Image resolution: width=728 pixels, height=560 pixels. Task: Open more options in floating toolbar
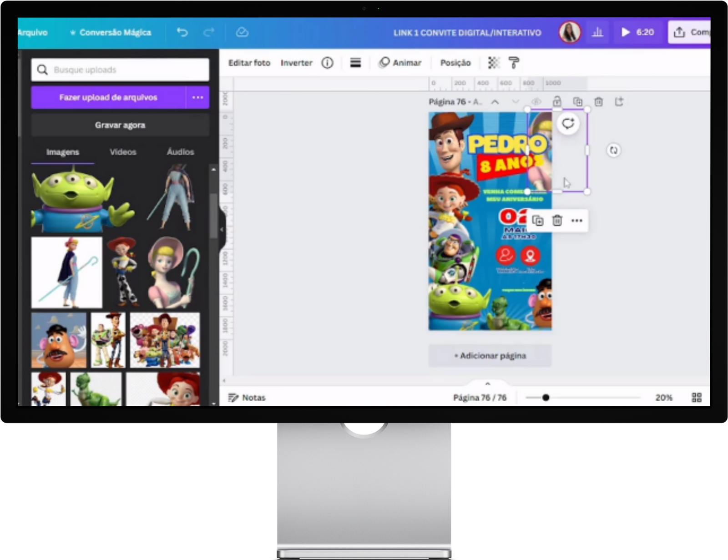coord(576,221)
